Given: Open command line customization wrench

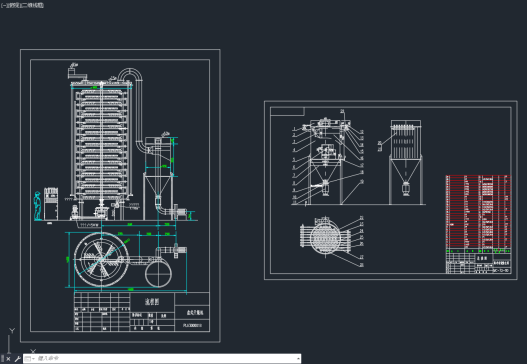Looking at the screenshot, I should (x=17, y=359).
